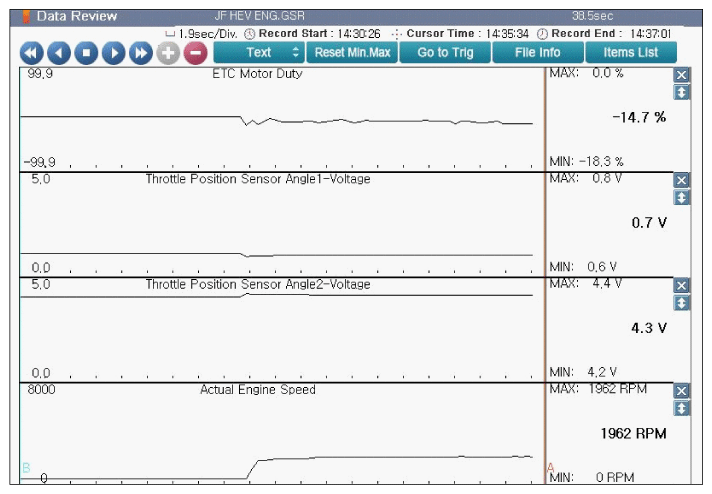Close Throttle Position Sensor Angle2-Voltage graph
The width and height of the screenshot is (712, 494).
[x=682, y=286]
